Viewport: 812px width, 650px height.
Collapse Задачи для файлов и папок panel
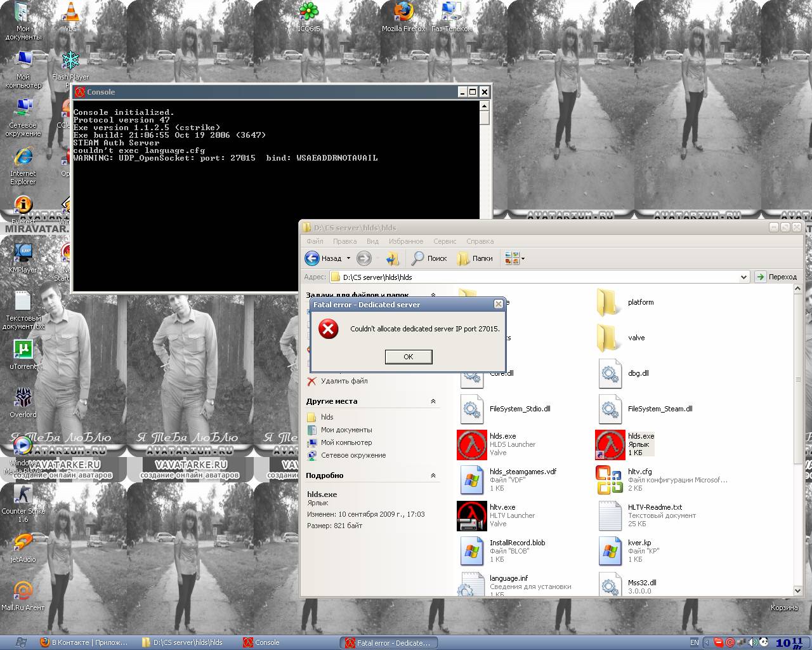point(433,295)
